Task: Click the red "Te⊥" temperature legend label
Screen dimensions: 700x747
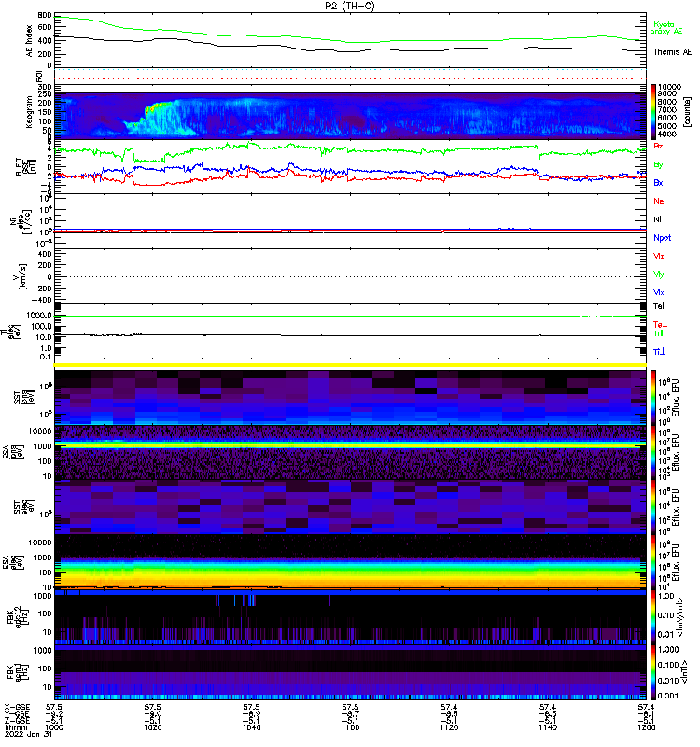Action: coord(660,324)
